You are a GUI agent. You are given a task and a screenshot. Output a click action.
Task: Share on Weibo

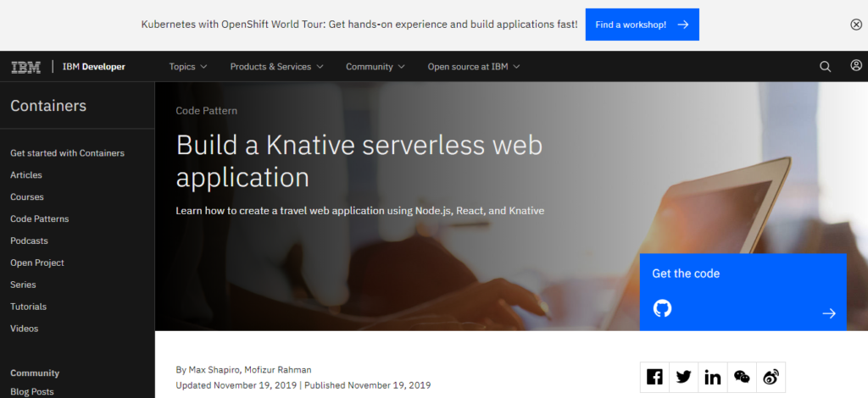pyautogui.click(x=771, y=377)
